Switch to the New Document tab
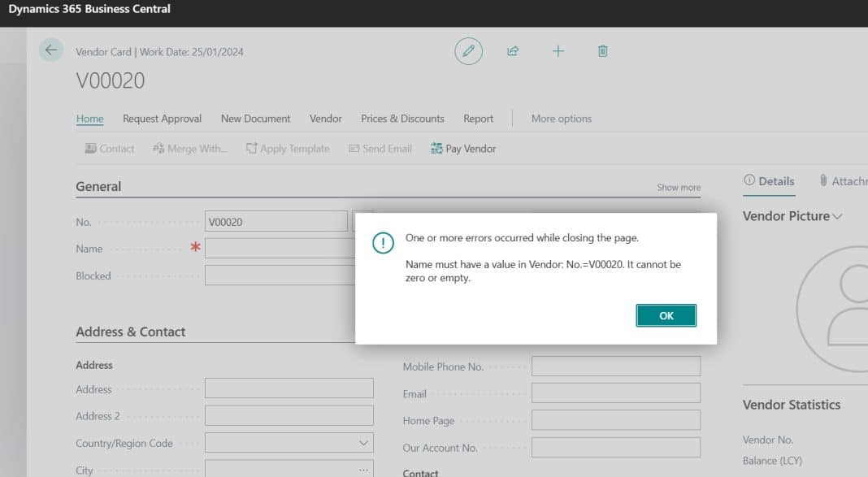The image size is (868, 477). point(255,119)
